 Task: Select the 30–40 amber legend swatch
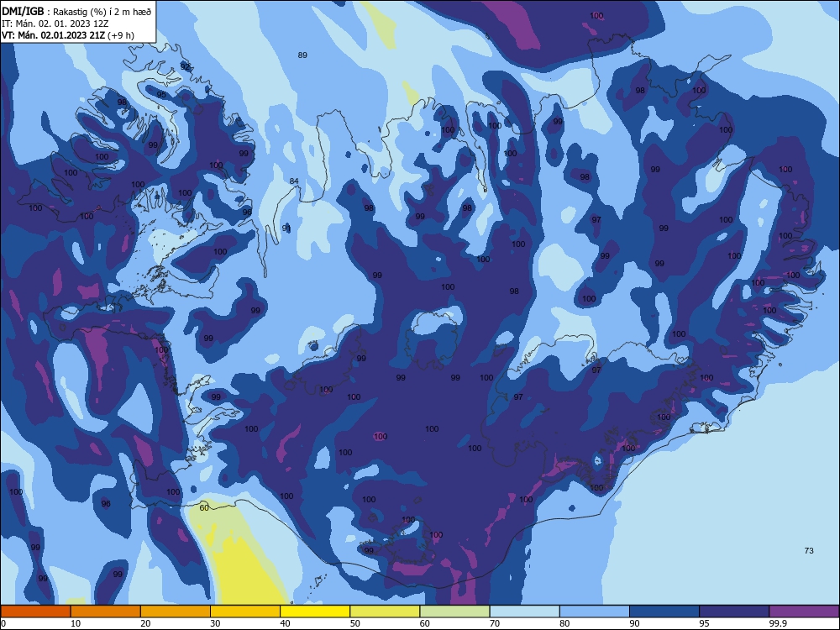tap(245, 612)
